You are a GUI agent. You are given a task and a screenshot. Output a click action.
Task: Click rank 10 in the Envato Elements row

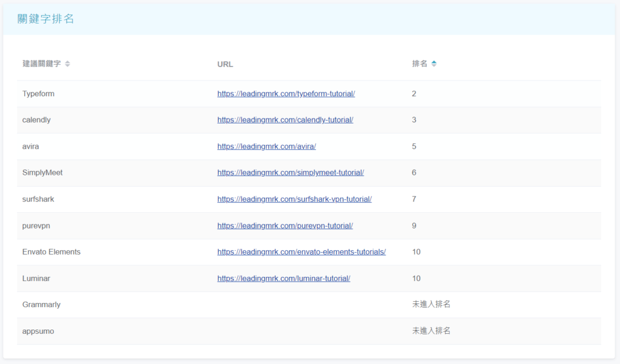pyautogui.click(x=416, y=252)
